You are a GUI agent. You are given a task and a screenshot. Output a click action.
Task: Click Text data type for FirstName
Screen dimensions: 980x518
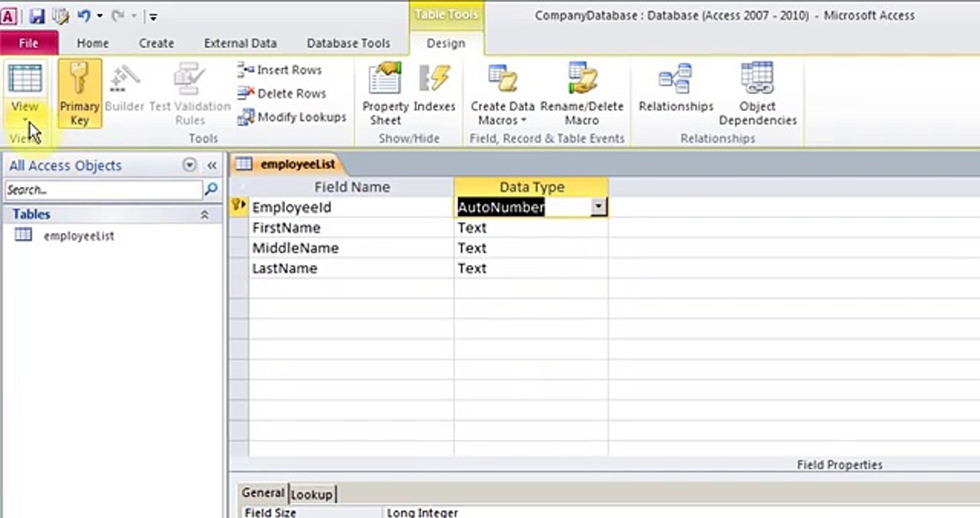pyautogui.click(x=531, y=228)
